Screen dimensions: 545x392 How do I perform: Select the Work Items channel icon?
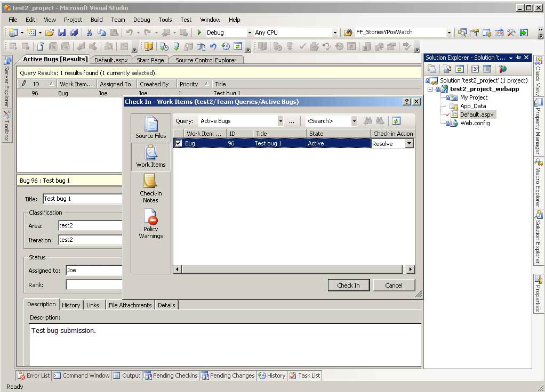[x=150, y=156]
